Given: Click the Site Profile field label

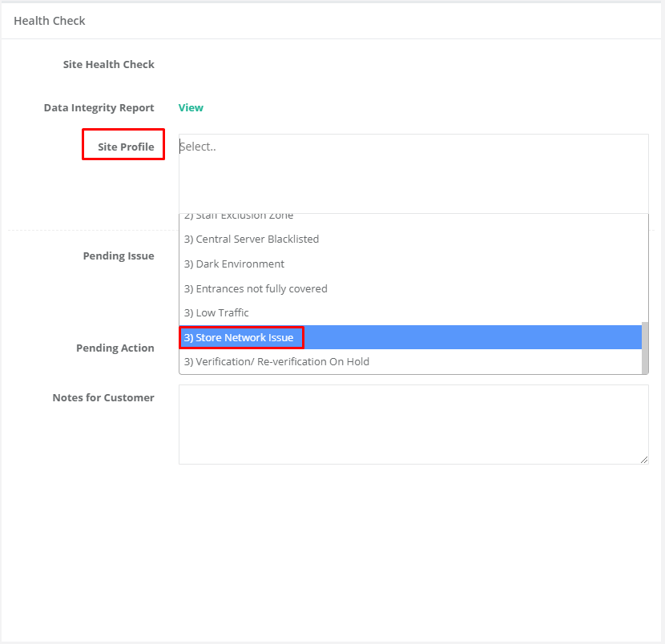Looking at the screenshot, I should (x=126, y=147).
